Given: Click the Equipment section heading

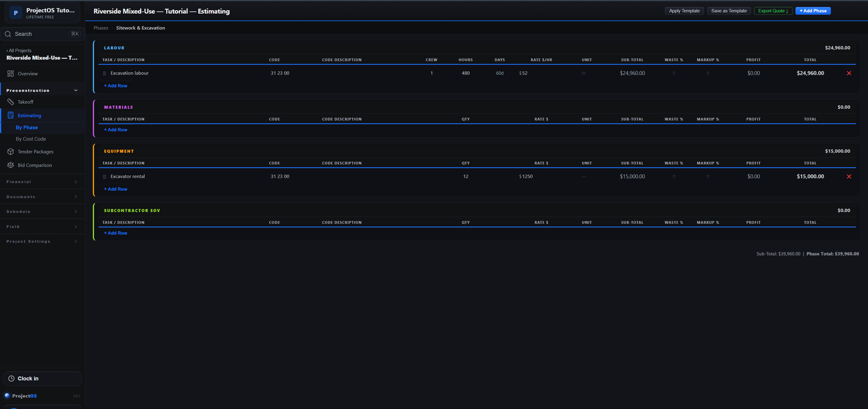Looking at the screenshot, I should [x=119, y=151].
